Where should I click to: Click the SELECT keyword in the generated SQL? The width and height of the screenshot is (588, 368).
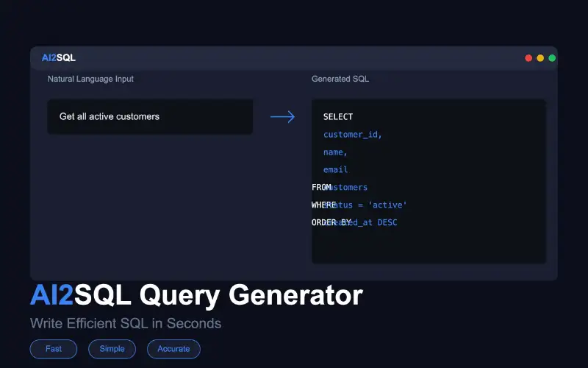(x=338, y=117)
